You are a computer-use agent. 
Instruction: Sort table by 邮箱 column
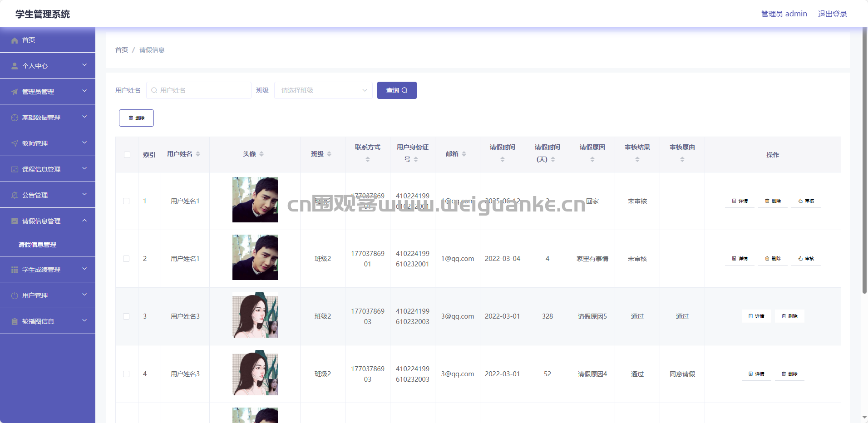(x=464, y=154)
